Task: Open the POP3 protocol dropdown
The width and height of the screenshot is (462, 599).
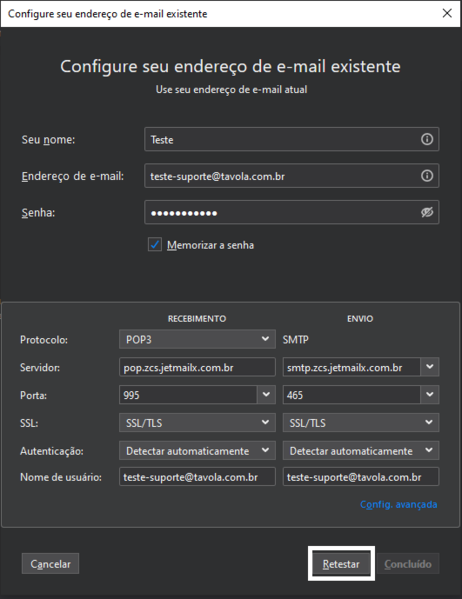Action: [x=197, y=339]
